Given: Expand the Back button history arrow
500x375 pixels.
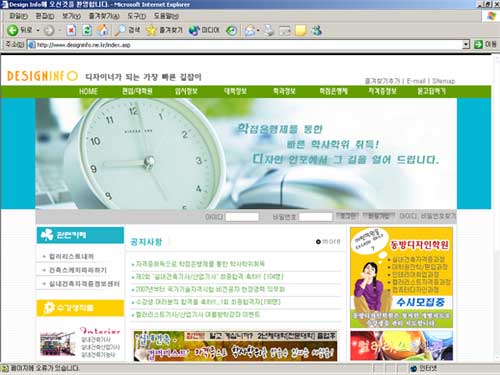Looking at the screenshot, I should point(38,30).
